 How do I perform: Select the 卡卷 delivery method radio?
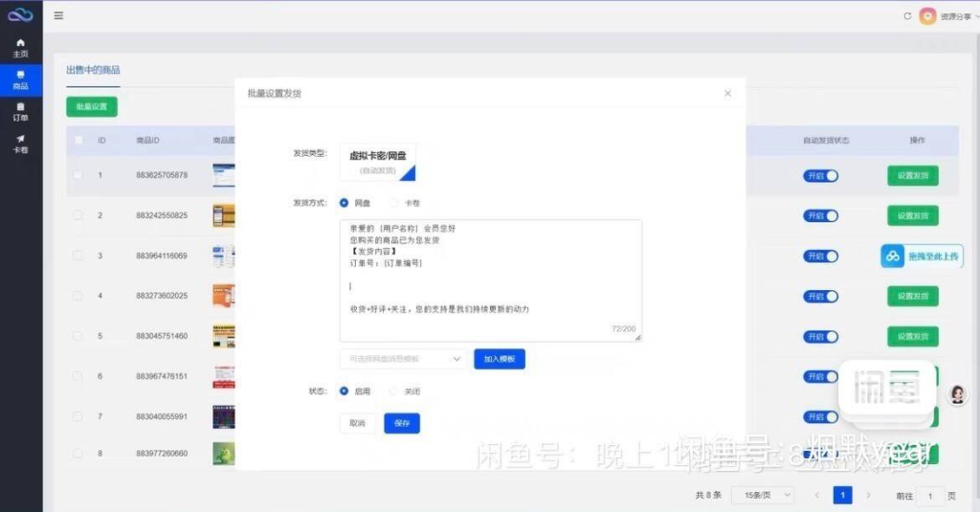(393, 203)
